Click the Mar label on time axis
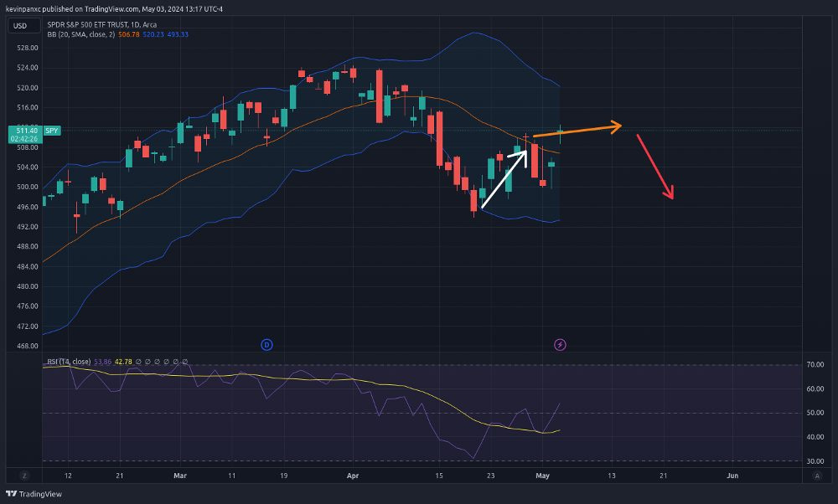838x504 pixels. [x=180, y=476]
